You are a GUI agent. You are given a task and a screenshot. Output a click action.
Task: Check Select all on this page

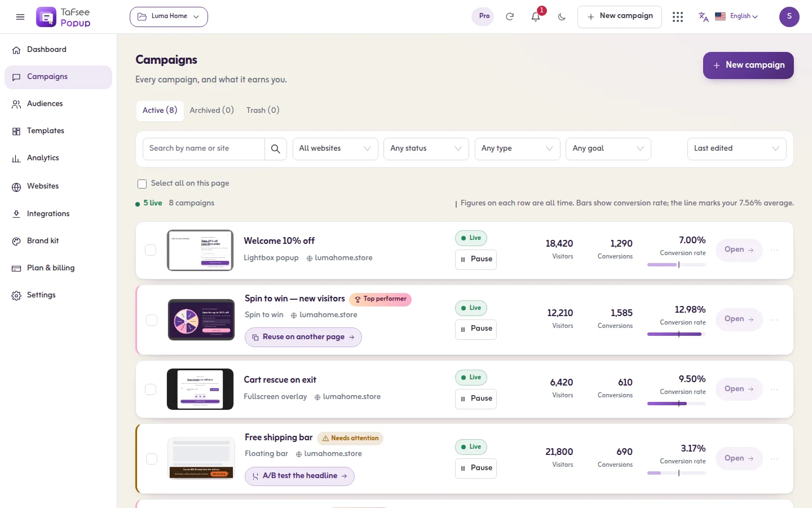point(142,184)
